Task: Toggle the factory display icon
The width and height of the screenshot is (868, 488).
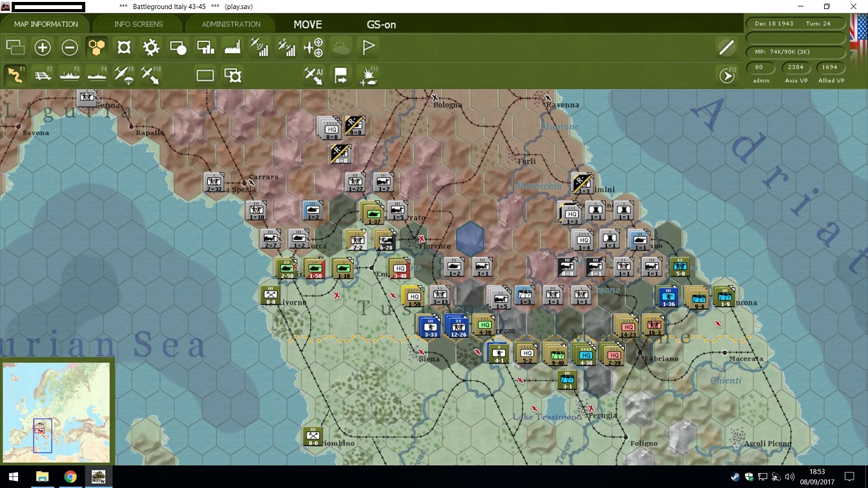Action: [x=232, y=47]
